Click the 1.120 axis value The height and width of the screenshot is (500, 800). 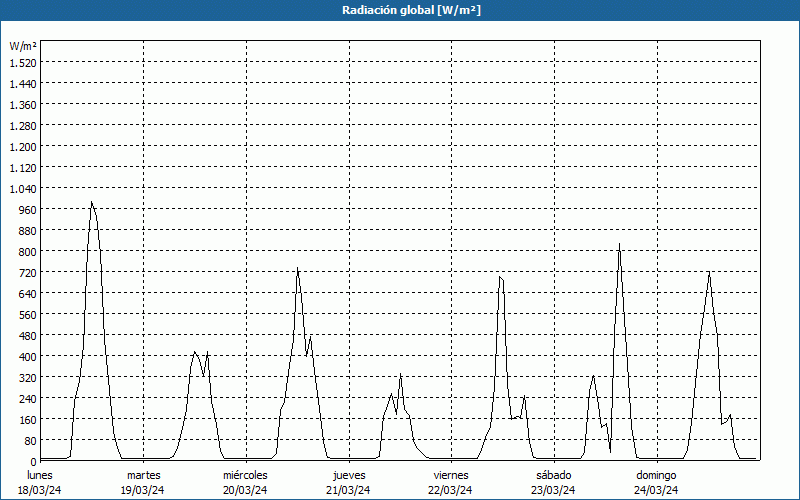pyautogui.click(x=23, y=168)
